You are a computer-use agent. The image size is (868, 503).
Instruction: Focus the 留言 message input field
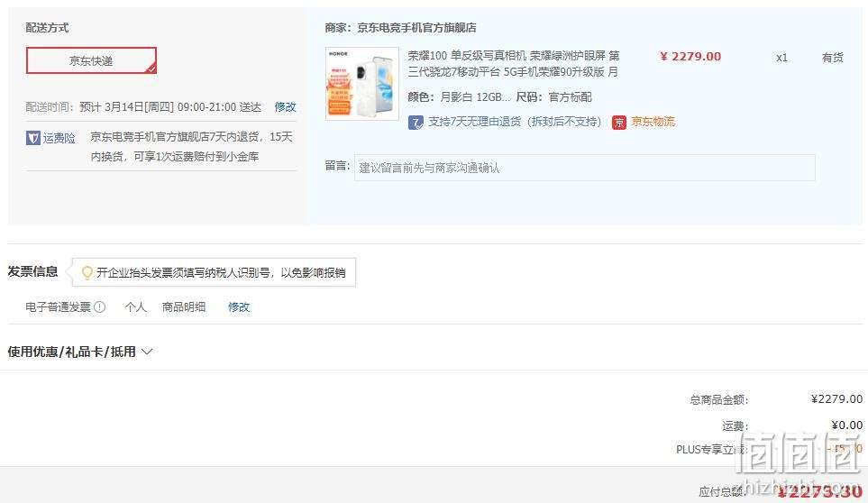click(x=585, y=168)
